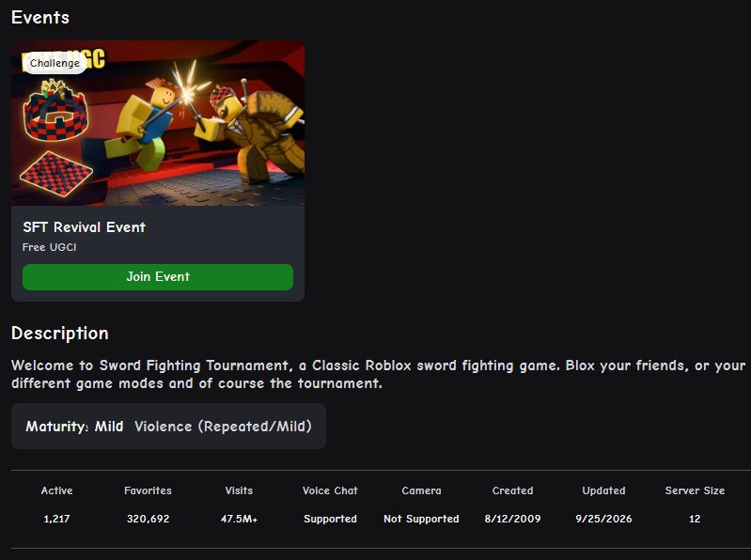751x560 pixels.
Task: Click the Challenge badge on the event image
Action: coord(55,63)
